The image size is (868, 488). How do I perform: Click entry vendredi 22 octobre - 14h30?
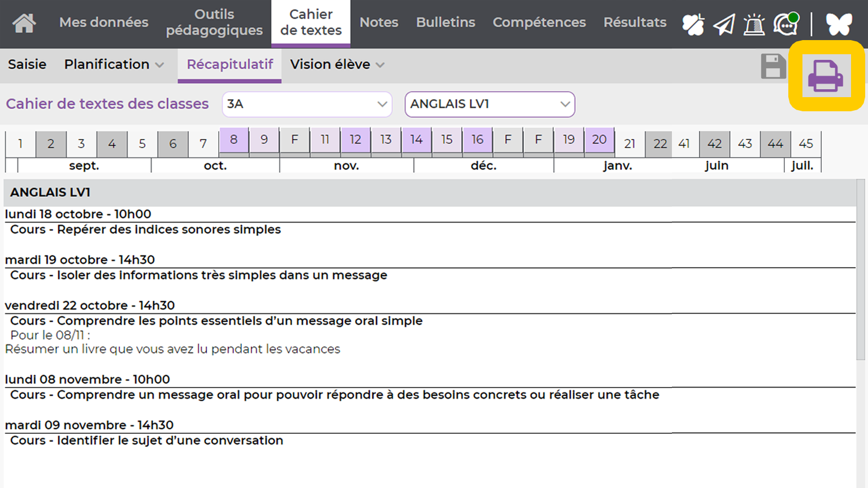tap(90, 306)
